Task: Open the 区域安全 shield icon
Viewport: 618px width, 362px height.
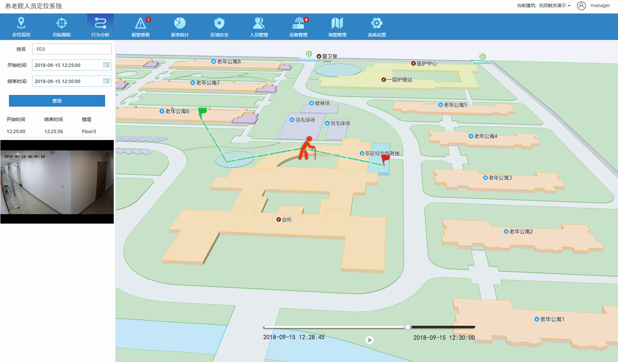Action: pyautogui.click(x=219, y=27)
